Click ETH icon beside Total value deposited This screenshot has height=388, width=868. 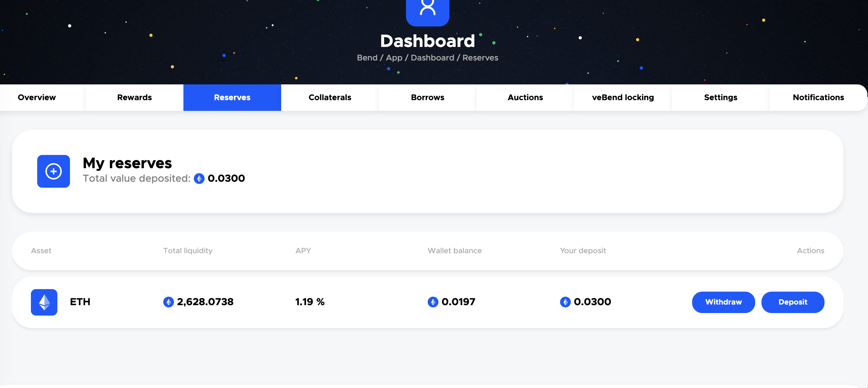click(x=199, y=179)
